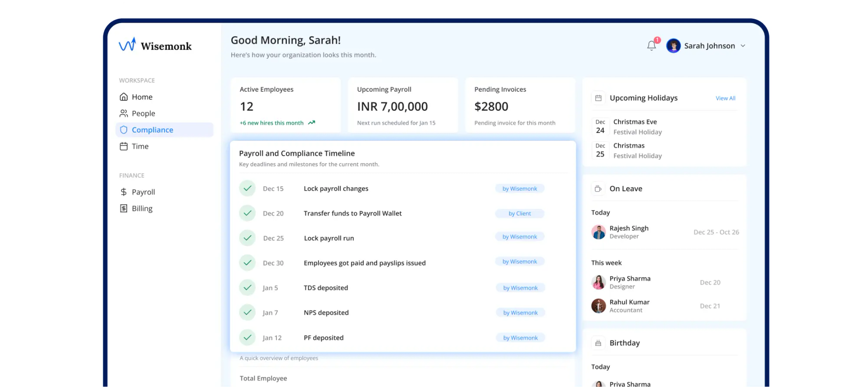Click check mark for Lock payroll changes
The height and width of the screenshot is (387, 868).
click(x=248, y=188)
